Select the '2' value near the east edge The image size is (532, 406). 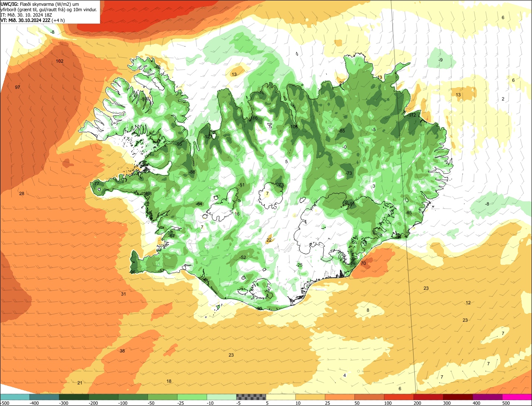[x=503, y=99]
